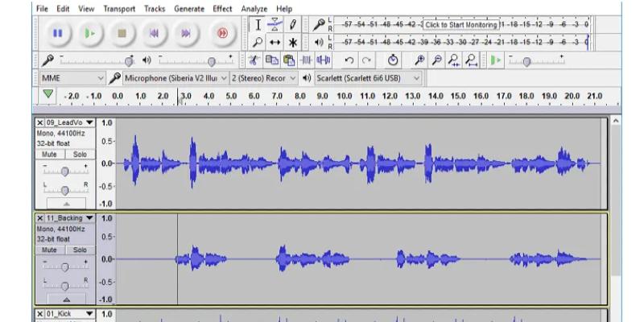Click the Pause transport button
Image resolution: width=644 pixels, height=322 pixels.
[x=57, y=34]
